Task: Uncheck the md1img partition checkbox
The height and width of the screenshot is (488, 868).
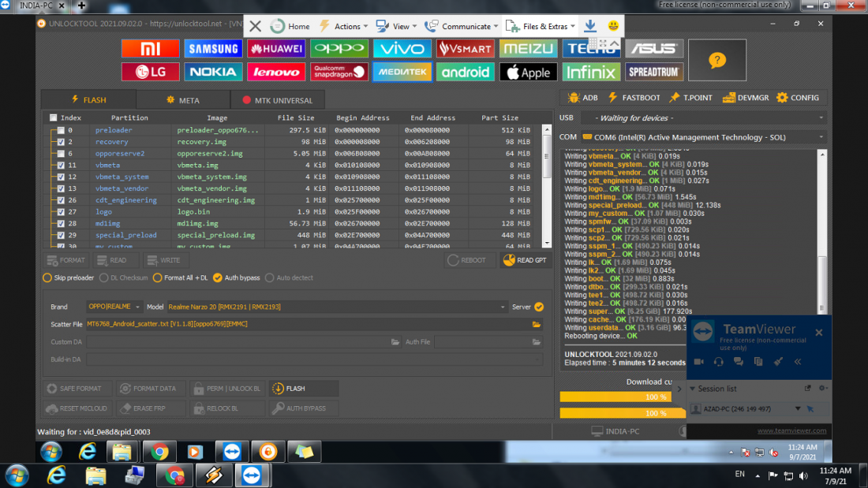Action: tap(61, 224)
